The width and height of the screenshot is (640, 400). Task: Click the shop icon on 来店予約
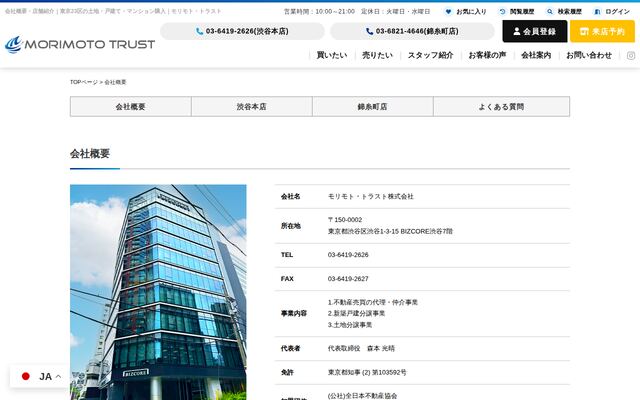pos(584,31)
